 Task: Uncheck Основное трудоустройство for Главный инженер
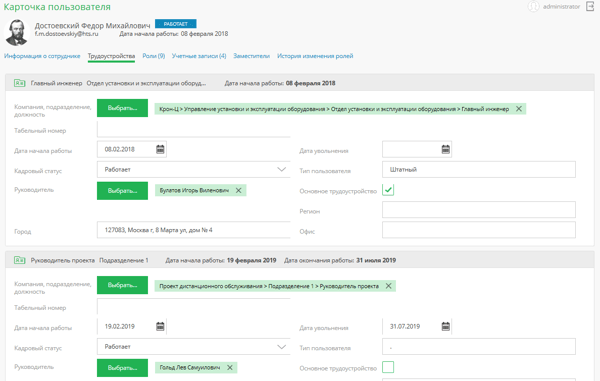(388, 190)
